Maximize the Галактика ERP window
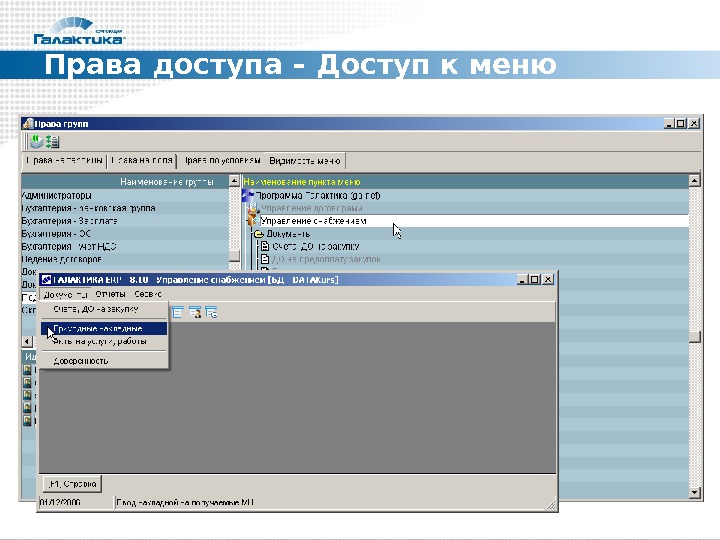Image resolution: width=720 pixels, height=540 pixels. (535, 279)
